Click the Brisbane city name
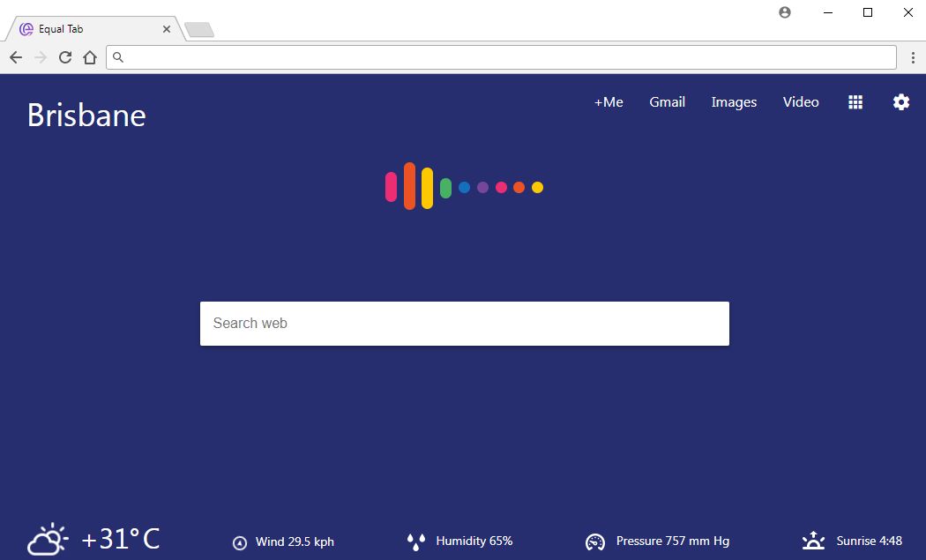926x560 pixels. click(x=86, y=116)
